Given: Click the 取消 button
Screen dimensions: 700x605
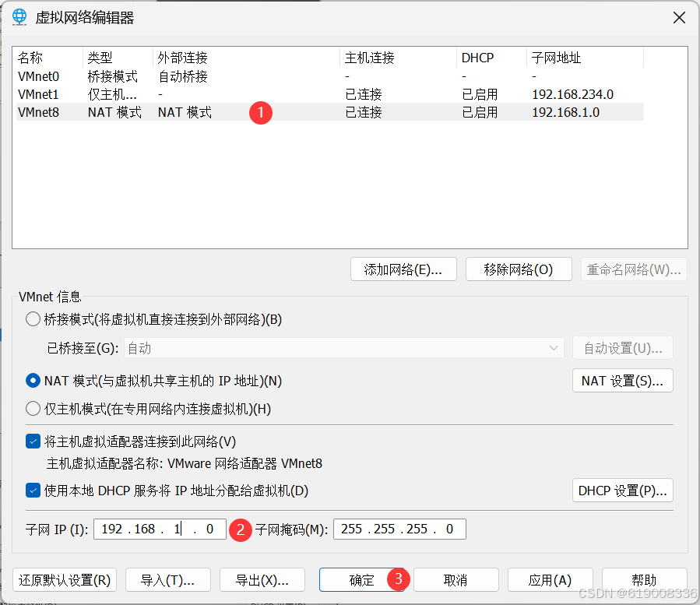Looking at the screenshot, I should pos(456,580).
